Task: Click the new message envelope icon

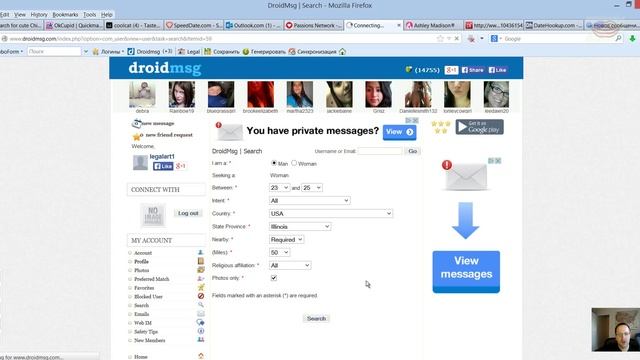Action: point(136,123)
